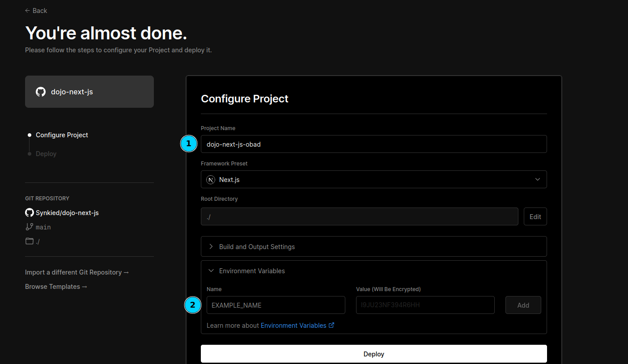The width and height of the screenshot is (628, 364).
Task: Click the folder icon beside ./ in sidebar
Action: [30, 241]
